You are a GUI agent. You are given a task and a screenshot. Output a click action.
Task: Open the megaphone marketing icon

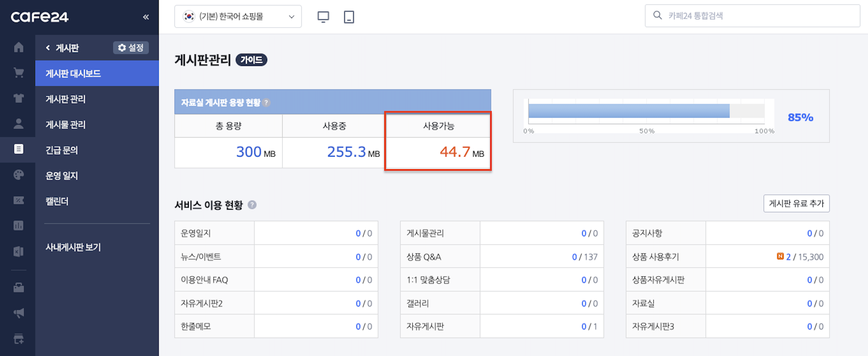click(18, 313)
